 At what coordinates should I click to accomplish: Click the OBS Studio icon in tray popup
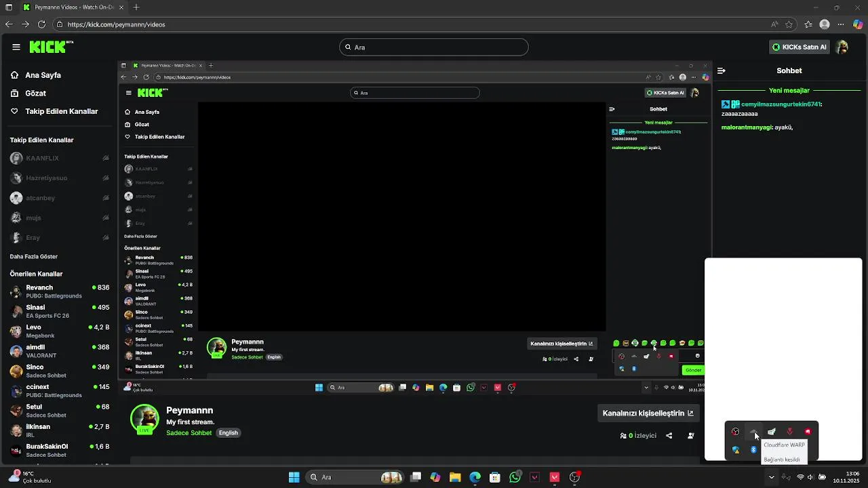tap(735, 432)
